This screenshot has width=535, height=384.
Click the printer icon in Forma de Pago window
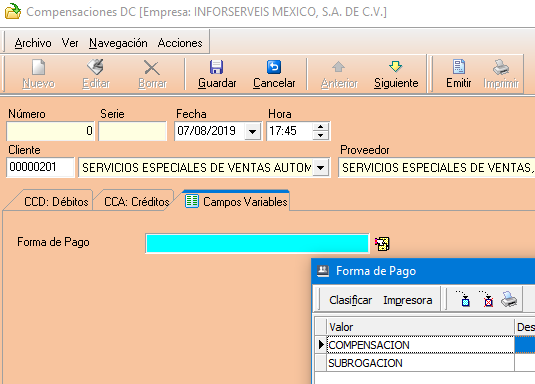(x=509, y=299)
